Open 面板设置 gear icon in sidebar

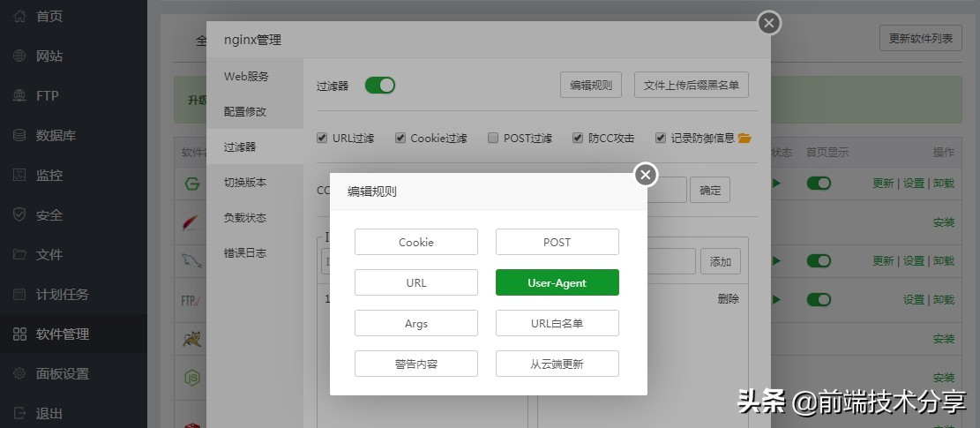19,373
